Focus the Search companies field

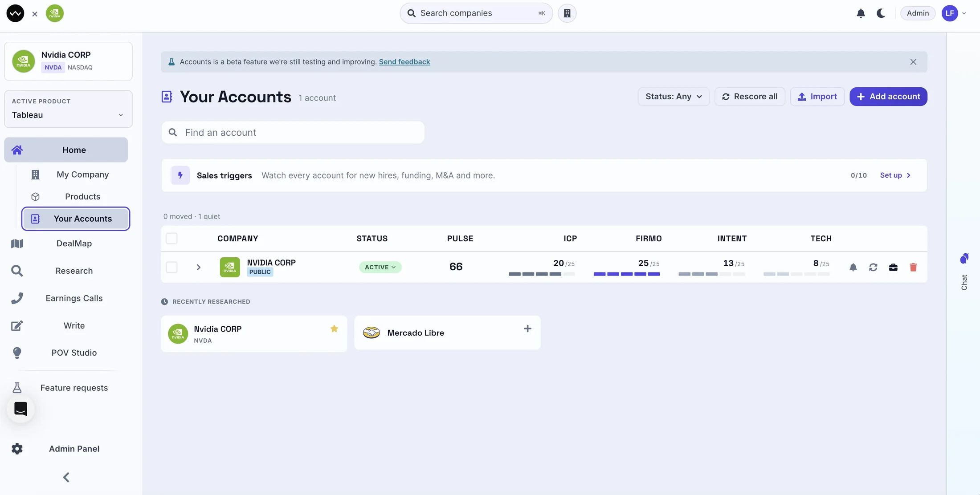pos(476,13)
